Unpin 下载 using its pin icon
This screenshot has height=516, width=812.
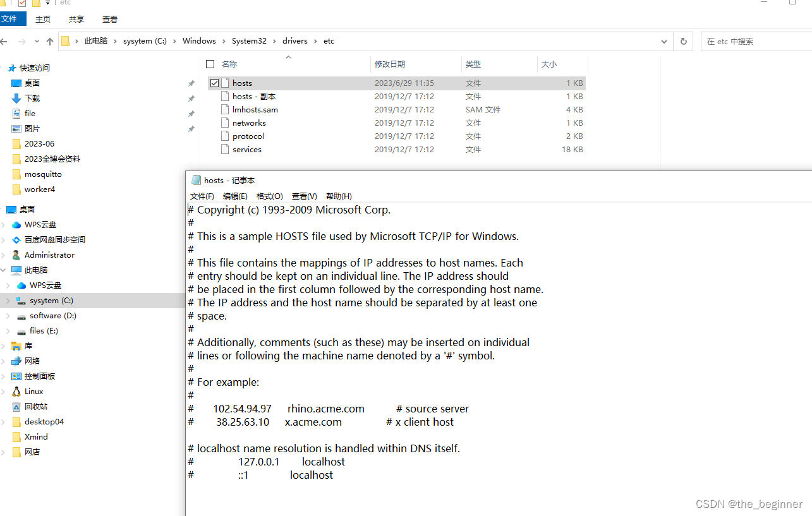click(191, 99)
